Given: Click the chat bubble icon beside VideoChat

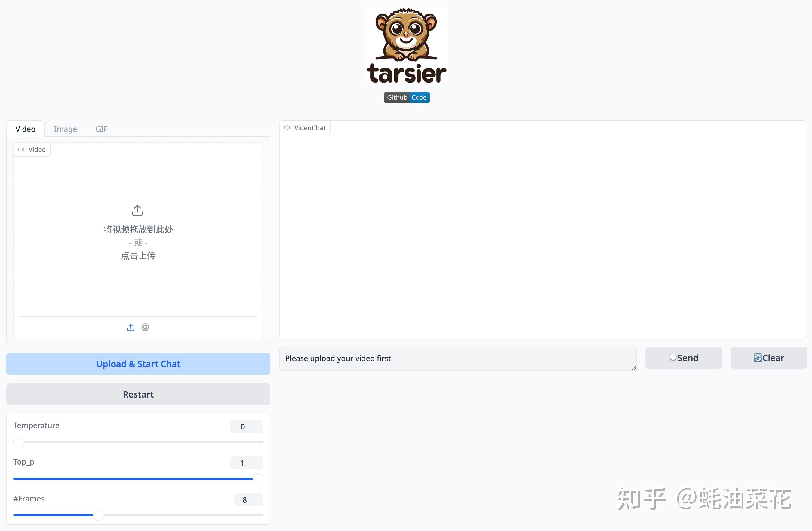Looking at the screenshot, I should (x=287, y=128).
